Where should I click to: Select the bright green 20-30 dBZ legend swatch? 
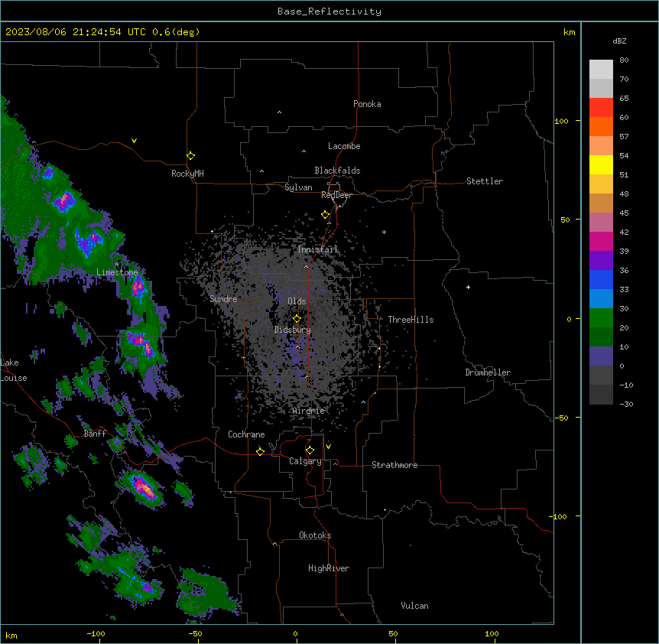point(601,318)
